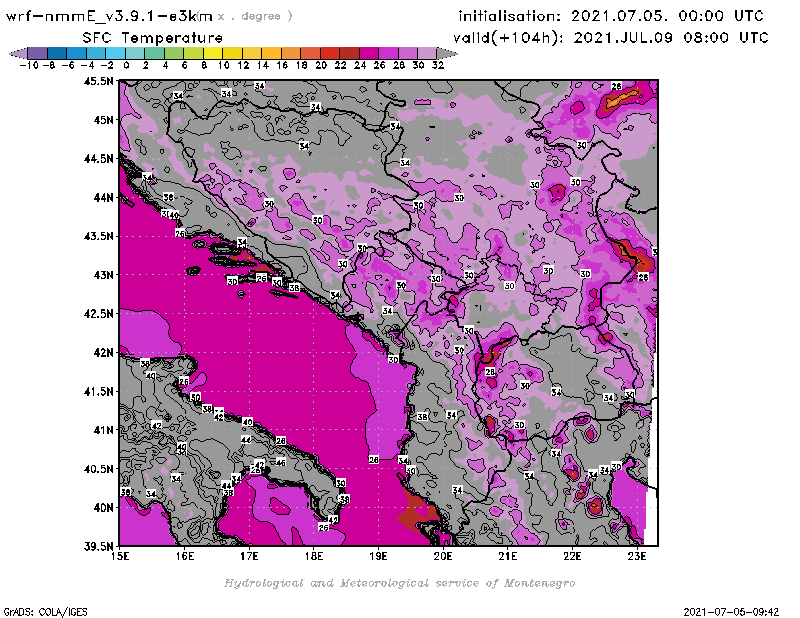Click the 16E longitude label
Image resolution: width=800 pixels, height=618 pixels.
tap(185, 556)
